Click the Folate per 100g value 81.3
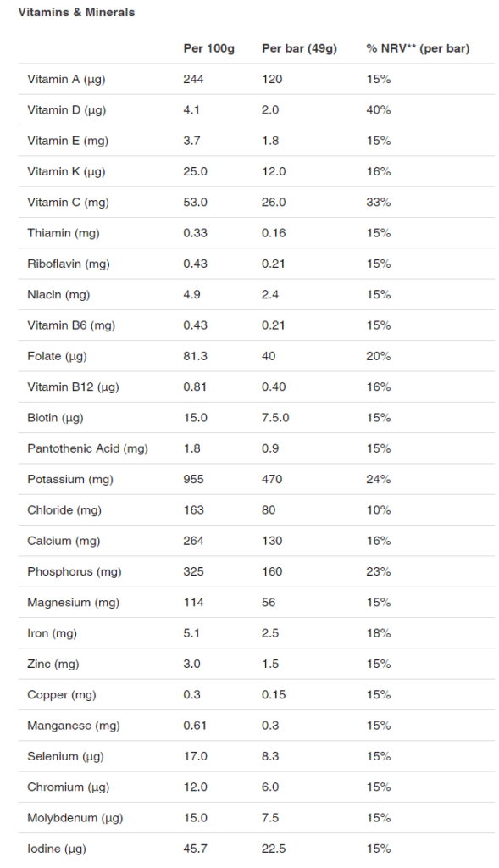This screenshot has height=868, width=499. pyautogui.click(x=196, y=356)
